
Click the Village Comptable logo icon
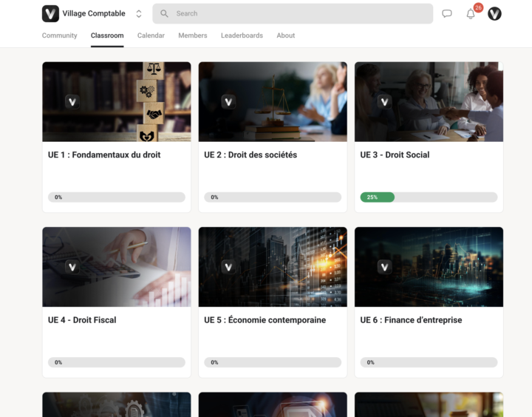[50, 13]
